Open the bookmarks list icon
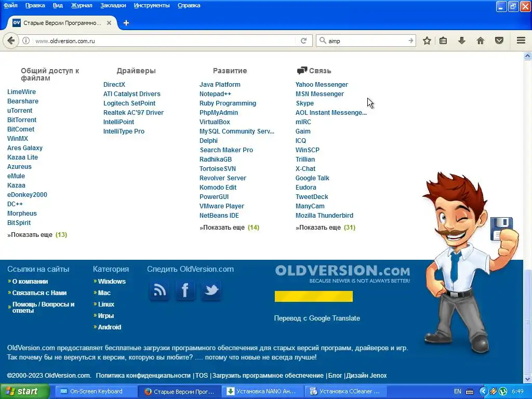The height and width of the screenshot is (399, 532). click(443, 41)
